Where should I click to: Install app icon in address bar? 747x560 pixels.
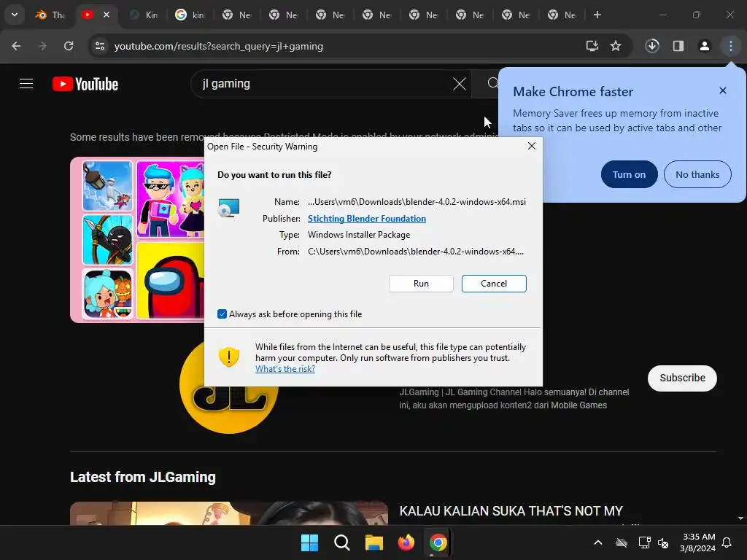click(592, 46)
